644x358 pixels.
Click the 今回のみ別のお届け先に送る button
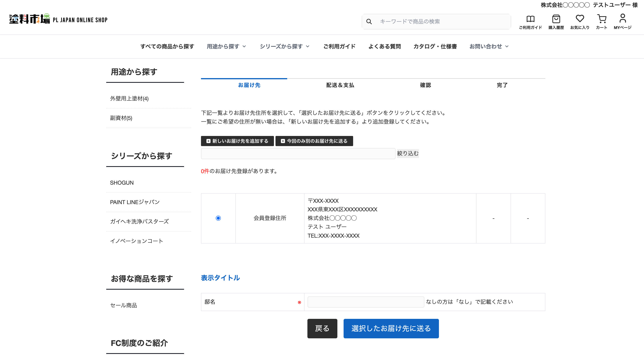click(x=314, y=141)
